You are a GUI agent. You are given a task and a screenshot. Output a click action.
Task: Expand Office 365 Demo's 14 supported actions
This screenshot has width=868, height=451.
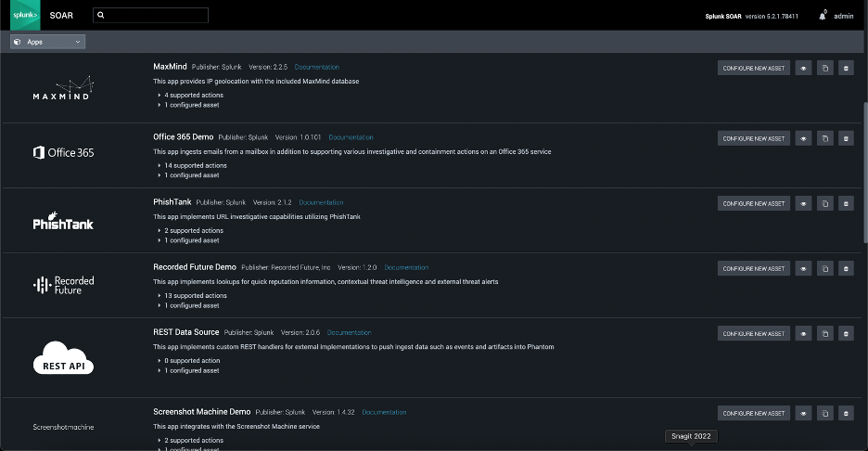(x=192, y=166)
